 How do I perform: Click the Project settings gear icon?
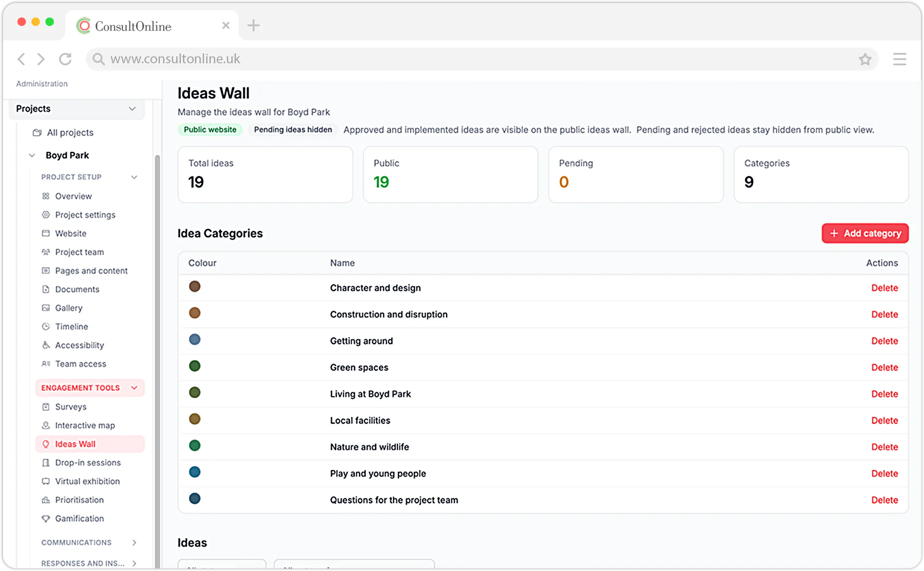point(46,215)
